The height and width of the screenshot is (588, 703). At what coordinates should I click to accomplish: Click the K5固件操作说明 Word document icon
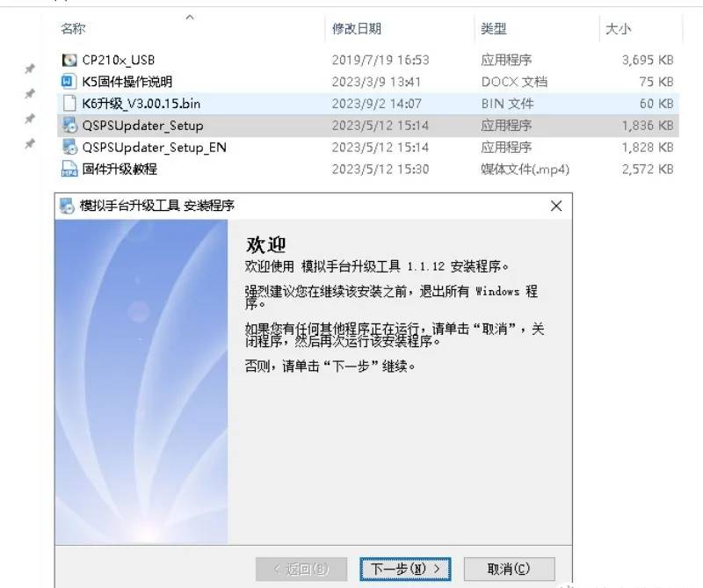point(69,82)
